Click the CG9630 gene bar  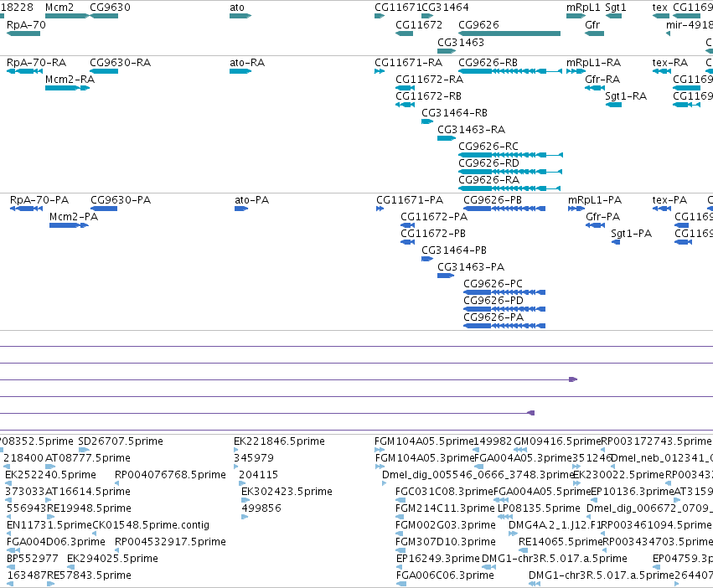tap(104, 16)
